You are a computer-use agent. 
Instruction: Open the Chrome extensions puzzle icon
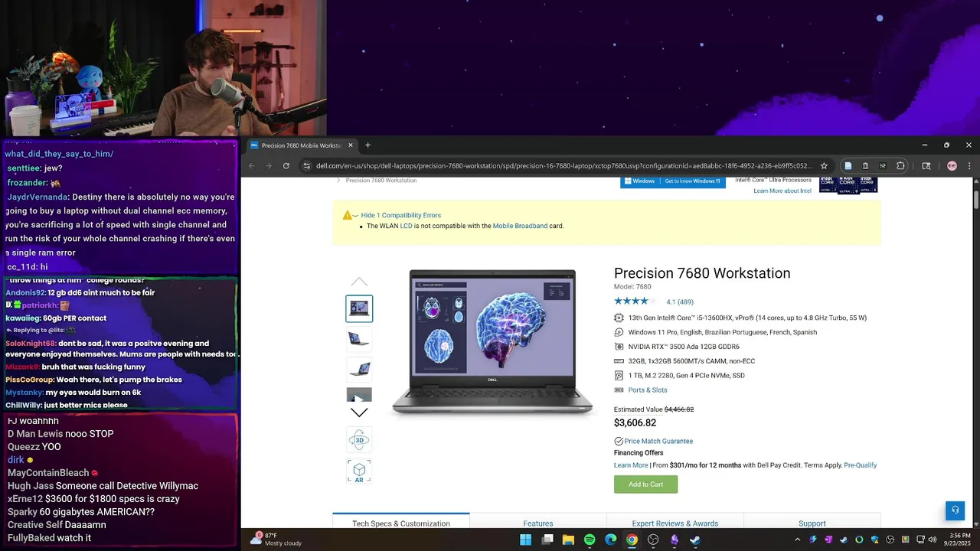click(x=900, y=166)
